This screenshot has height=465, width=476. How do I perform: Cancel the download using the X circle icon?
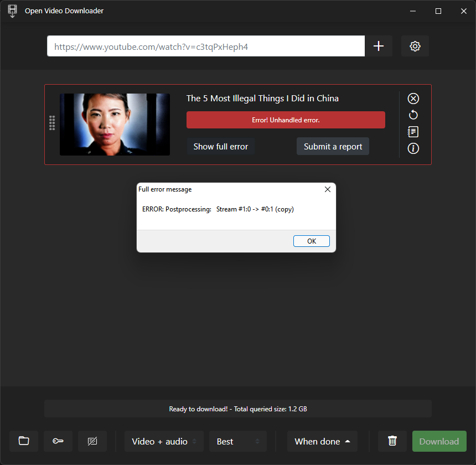[413, 98]
